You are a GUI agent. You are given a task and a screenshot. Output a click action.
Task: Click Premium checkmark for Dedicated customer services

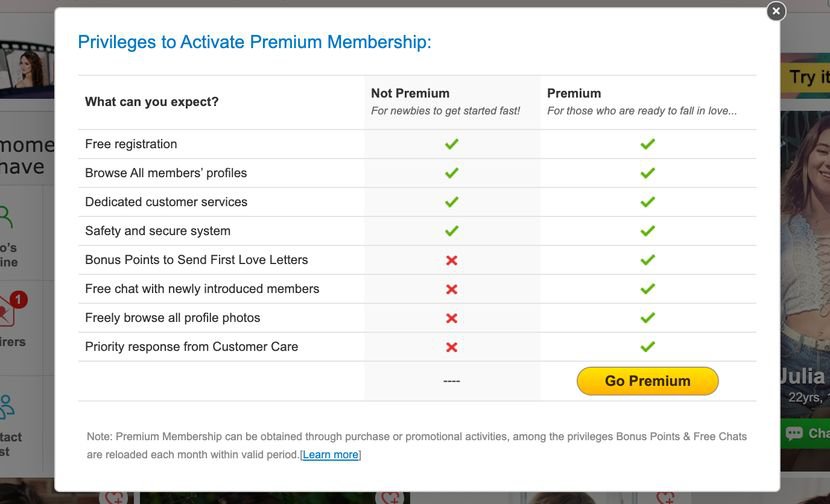647,202
